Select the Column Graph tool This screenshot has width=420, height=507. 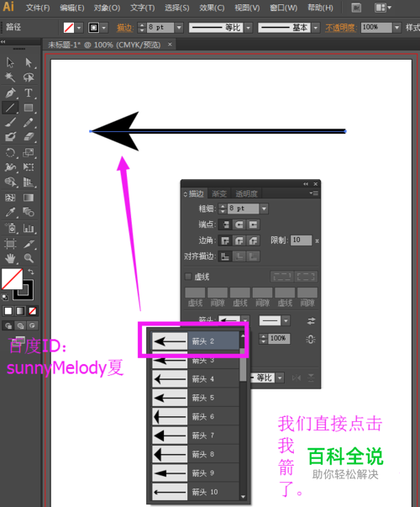(x=29, y=228)
